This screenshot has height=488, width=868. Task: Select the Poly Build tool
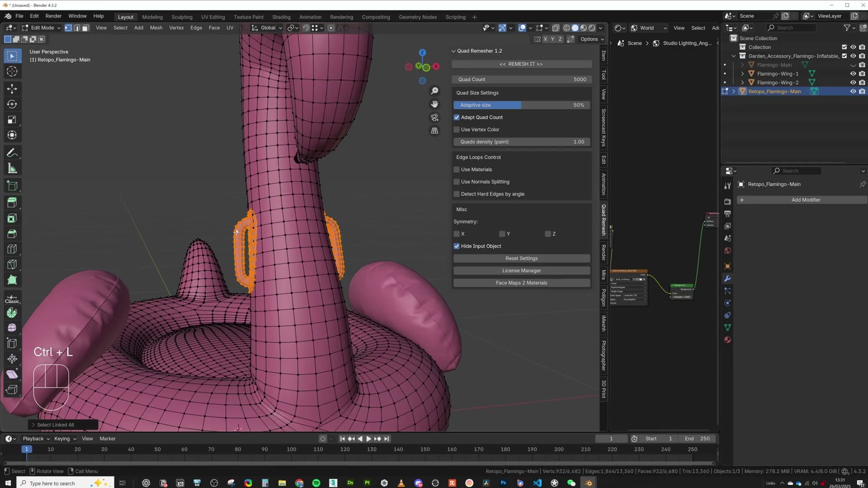12,280
